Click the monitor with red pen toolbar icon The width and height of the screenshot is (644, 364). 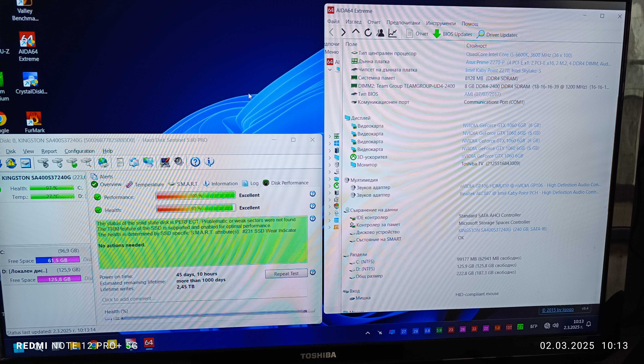tap(165, 162)
